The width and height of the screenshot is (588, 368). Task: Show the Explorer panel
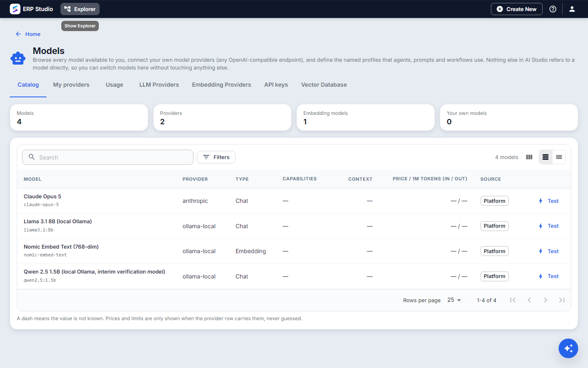click(x=80, y=9)
